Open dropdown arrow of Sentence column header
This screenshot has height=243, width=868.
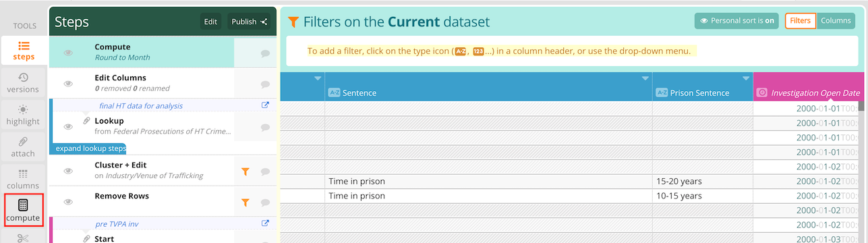point(645,79)
